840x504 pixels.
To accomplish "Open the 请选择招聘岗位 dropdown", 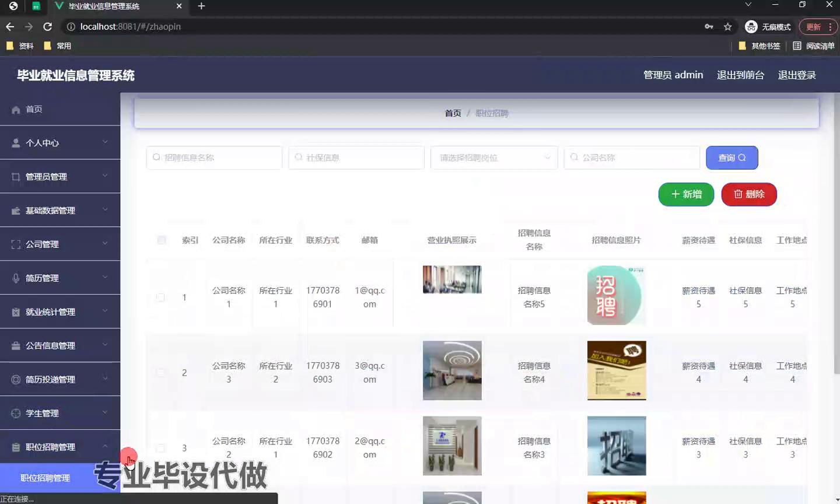I will coord(494,157).
